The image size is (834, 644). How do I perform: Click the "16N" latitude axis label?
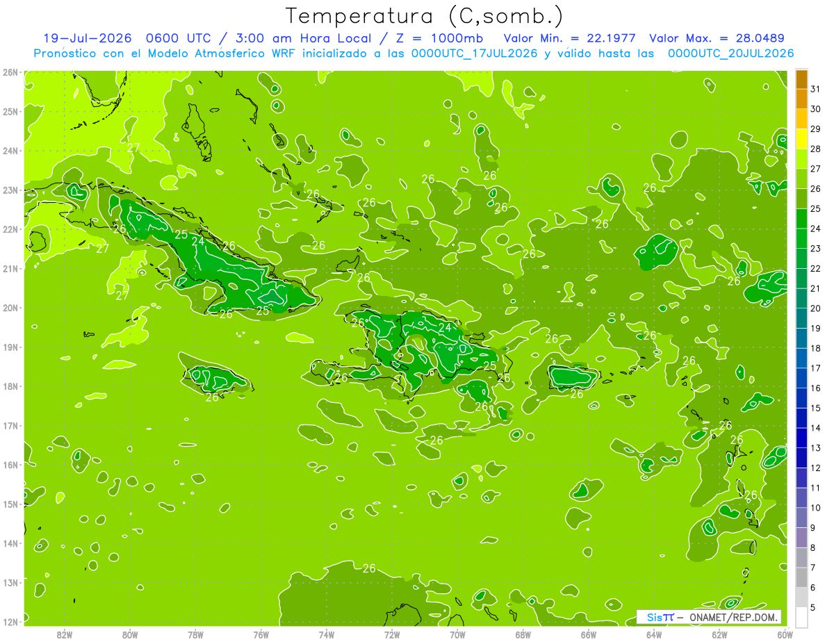(10, 465)
